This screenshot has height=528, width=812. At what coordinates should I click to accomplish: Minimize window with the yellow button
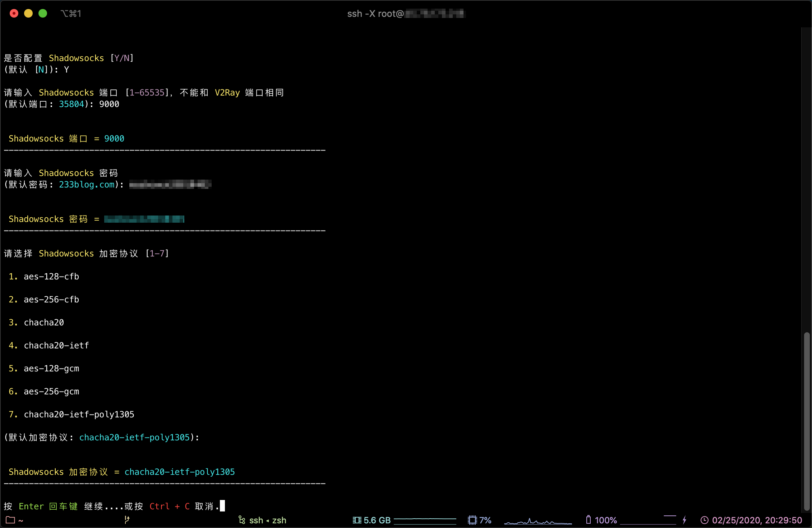[28, 13]
